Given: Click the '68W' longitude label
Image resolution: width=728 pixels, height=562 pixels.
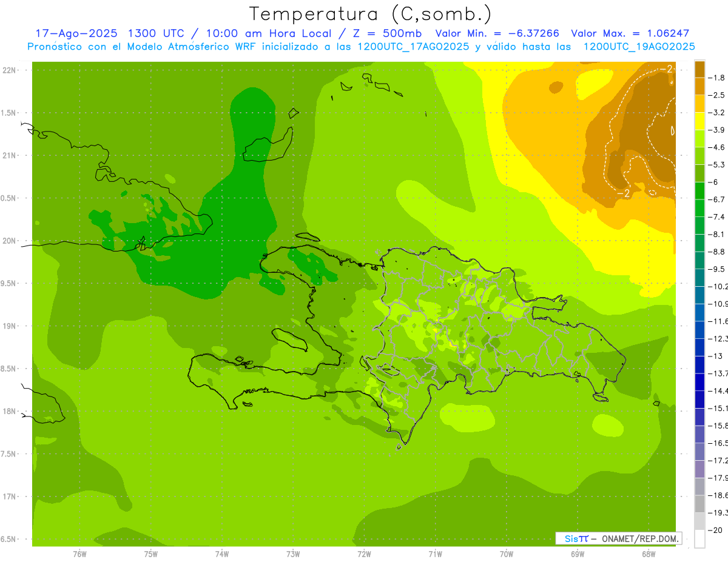Looking at the screenshot, I should [x=649, y=554].
